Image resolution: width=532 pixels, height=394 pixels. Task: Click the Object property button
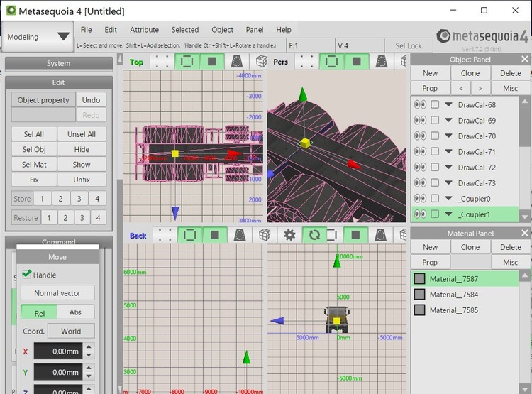point(43,100)
